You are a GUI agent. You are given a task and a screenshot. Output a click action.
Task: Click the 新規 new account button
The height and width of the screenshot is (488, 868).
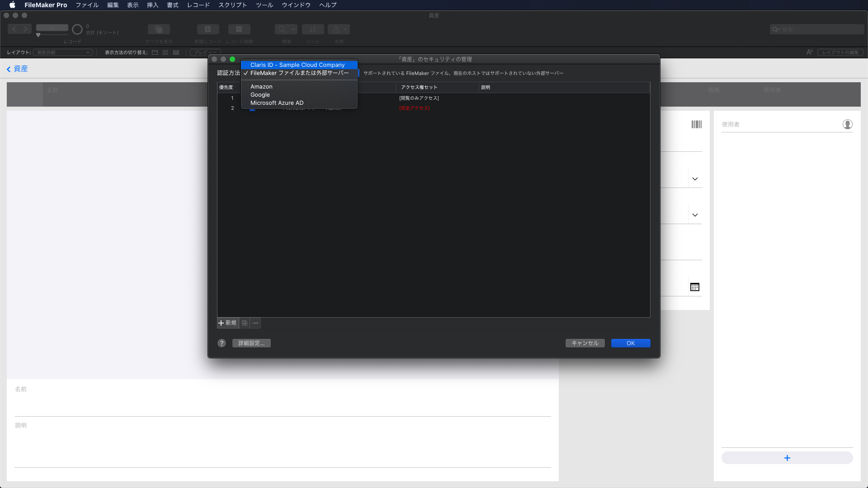[227, 323]
